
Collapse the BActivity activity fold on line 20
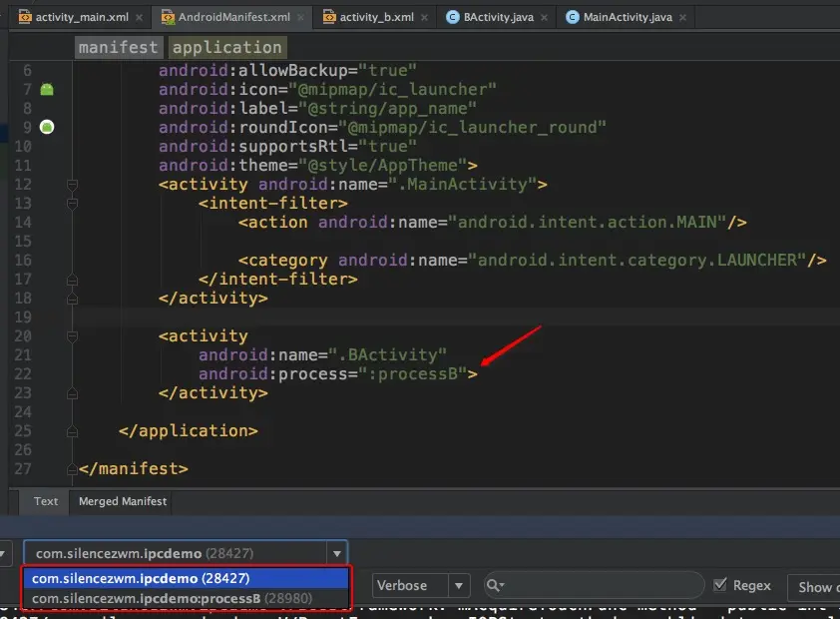point(72,336)
